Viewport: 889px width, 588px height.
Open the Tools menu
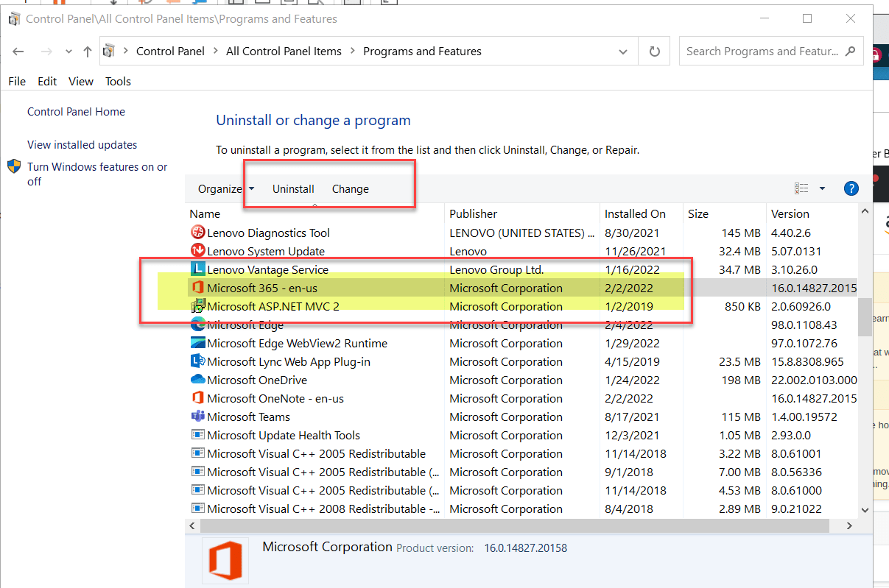[x=118, y=81]
